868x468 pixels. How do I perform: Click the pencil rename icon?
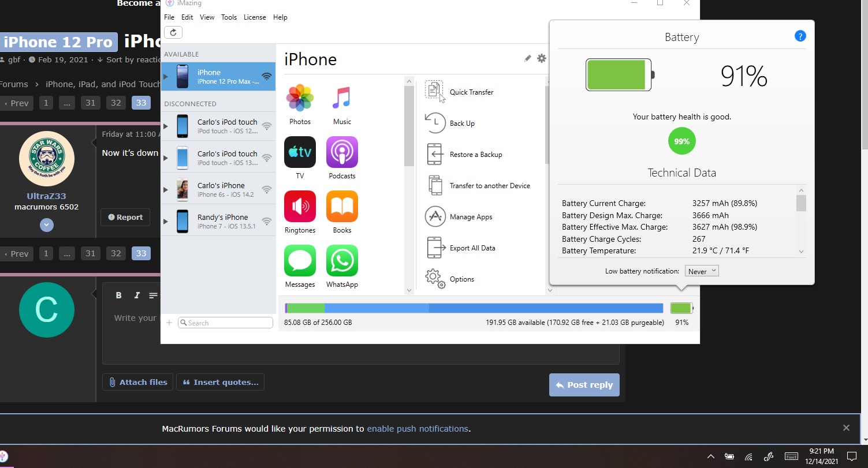pyautogui.click(x=527, y=58)
